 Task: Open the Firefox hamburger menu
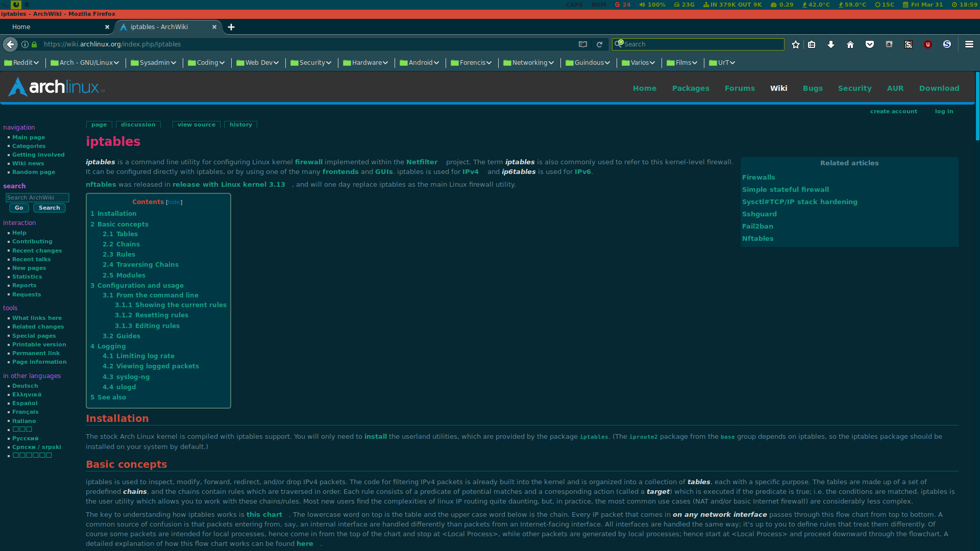[x=970, y=44]
